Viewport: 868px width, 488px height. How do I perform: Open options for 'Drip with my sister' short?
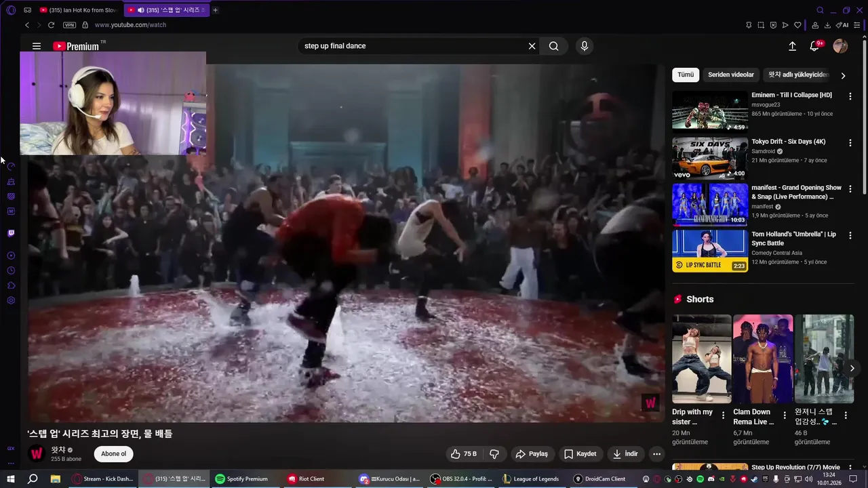(723, 415)
